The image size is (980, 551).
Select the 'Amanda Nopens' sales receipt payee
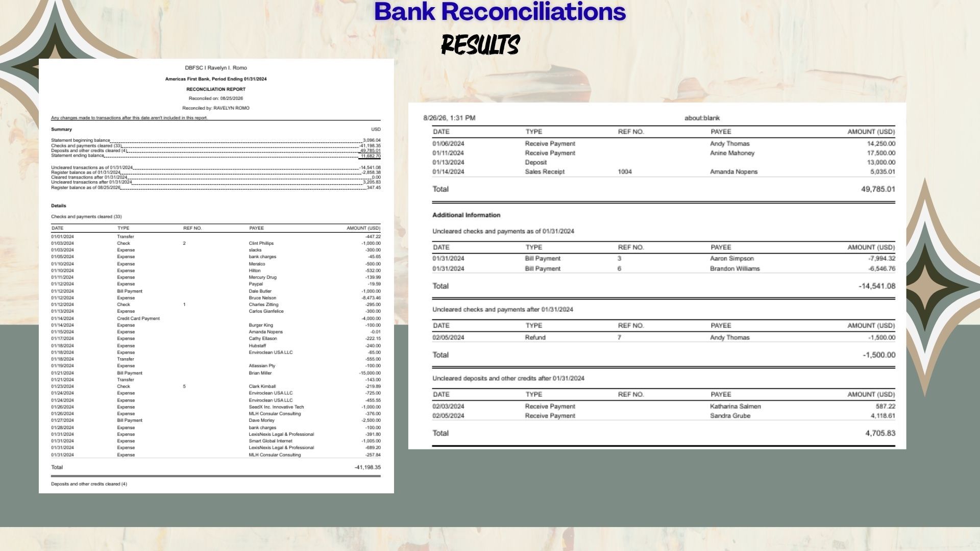point(733,172)
